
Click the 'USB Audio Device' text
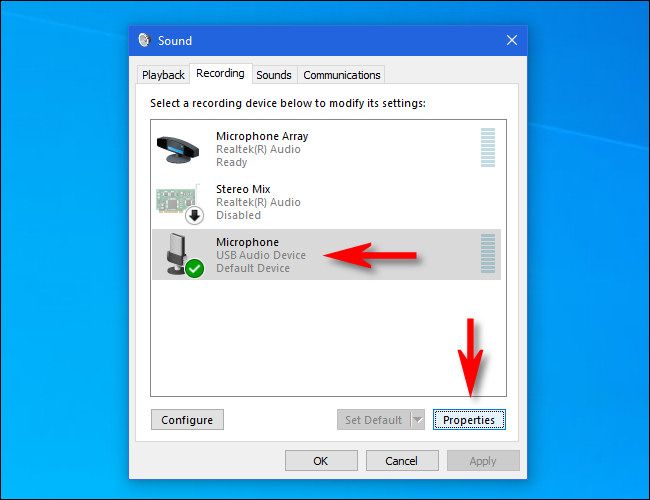[261, 255]
